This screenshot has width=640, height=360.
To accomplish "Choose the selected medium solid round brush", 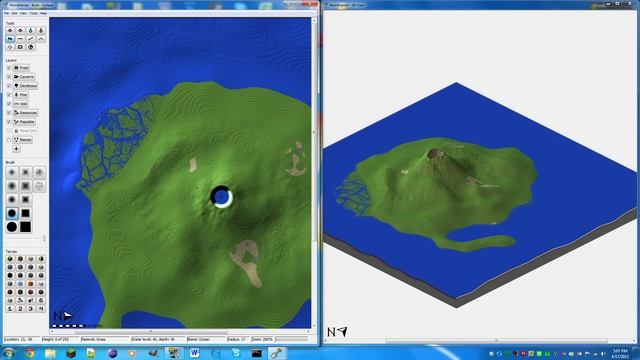I will (12, 213).
